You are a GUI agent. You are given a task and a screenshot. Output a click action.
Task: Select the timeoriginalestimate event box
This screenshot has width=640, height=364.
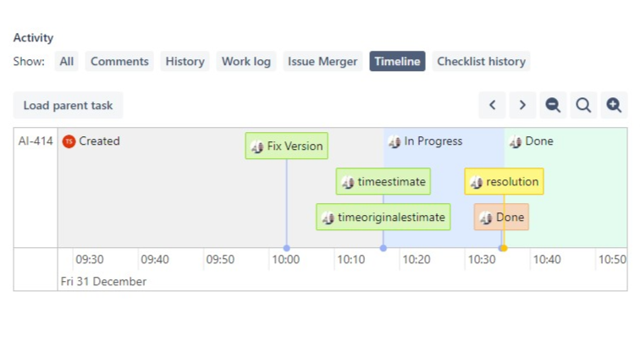(x=383, y=217)
